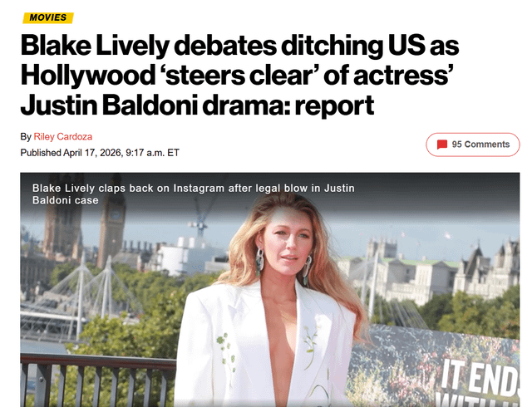Click the 'Baldoni case' caption second line

pyautogui.click(x=66, y=200)
